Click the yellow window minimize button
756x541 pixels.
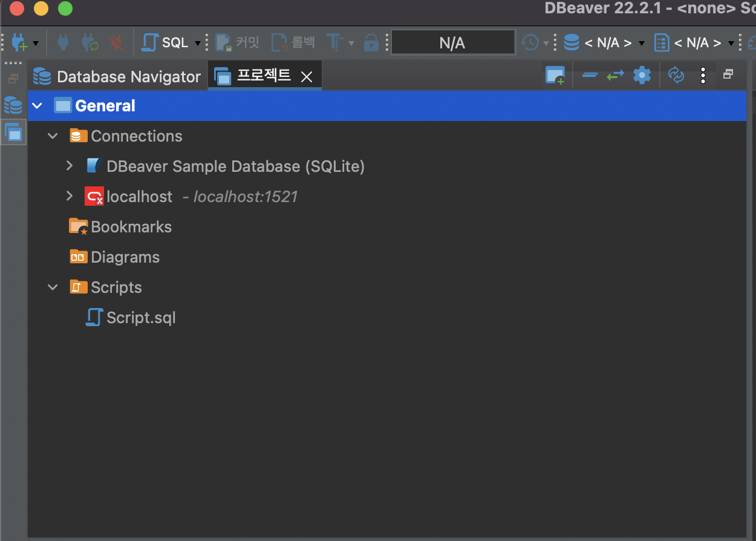[41, 8]
